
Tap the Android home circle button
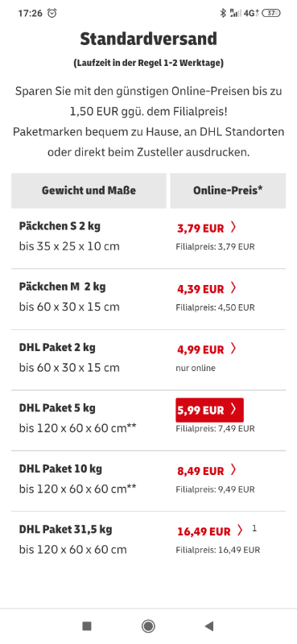tap(148, 626)
